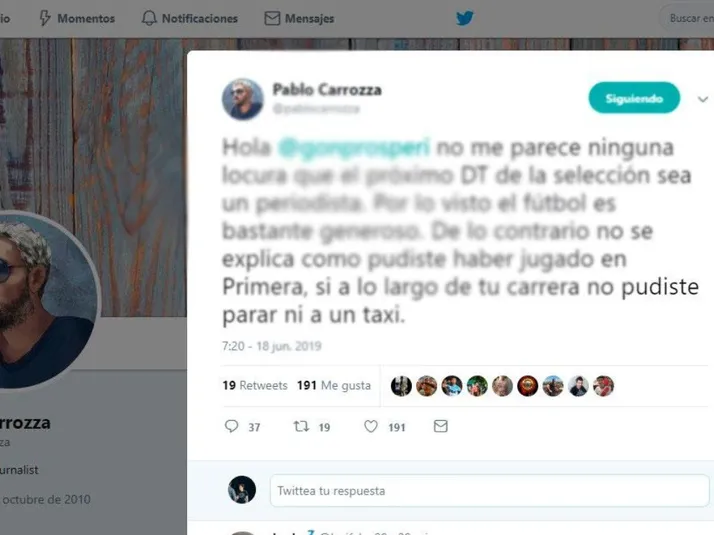The image size is (714, 535).
Task: Open Notificaciones bell tab
Action: tap(189, 18)
